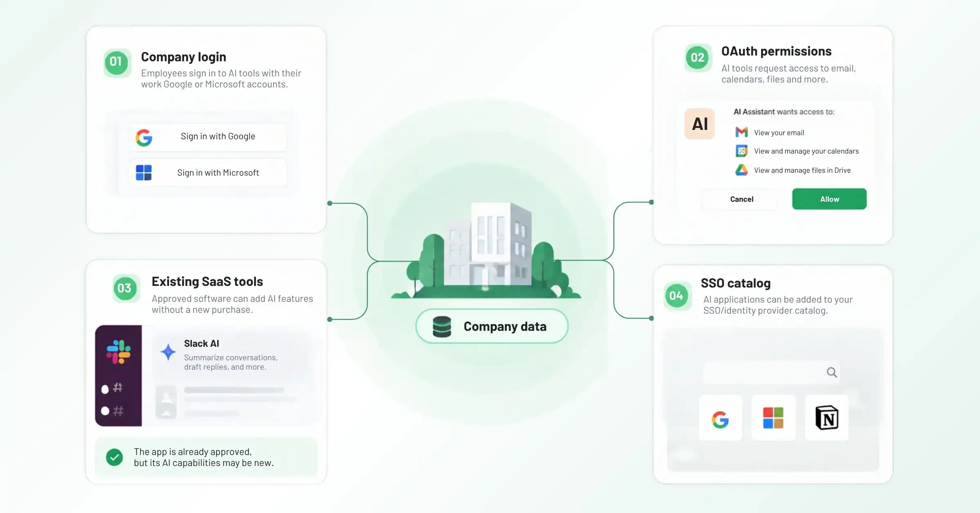Click the Summarize conversations description text
This screenshot has height=513, width=980.
pyautogui.click(x=231, y=362)
